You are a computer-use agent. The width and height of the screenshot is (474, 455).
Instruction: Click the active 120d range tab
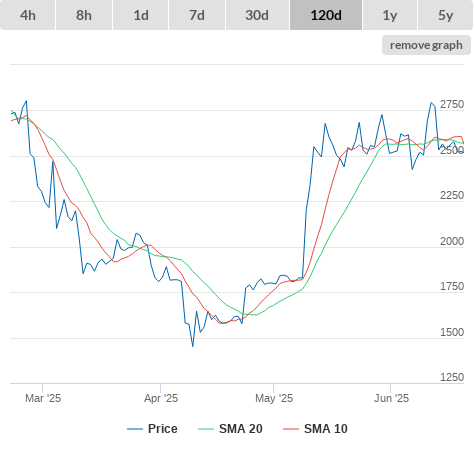pyautogui.click(x=326, y=15)
